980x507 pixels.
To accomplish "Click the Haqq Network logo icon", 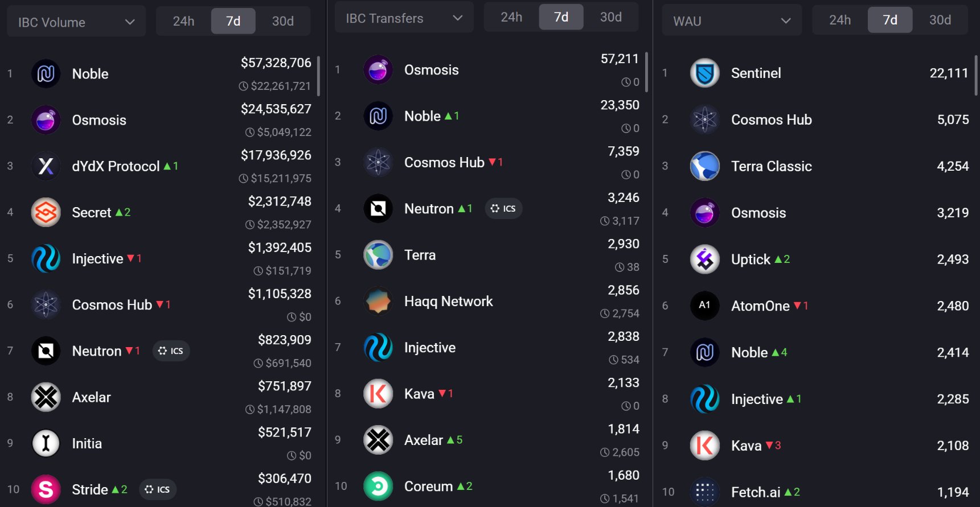I will point(378,301).
